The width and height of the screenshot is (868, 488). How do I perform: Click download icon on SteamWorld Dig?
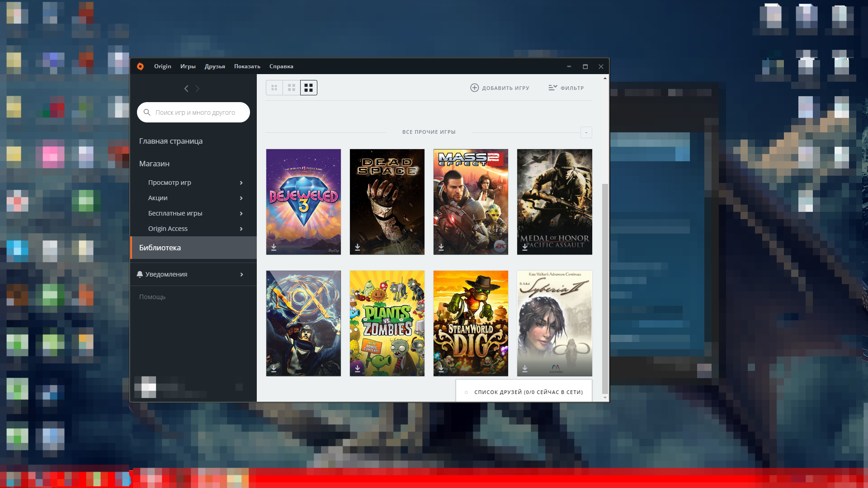[441, 369]
